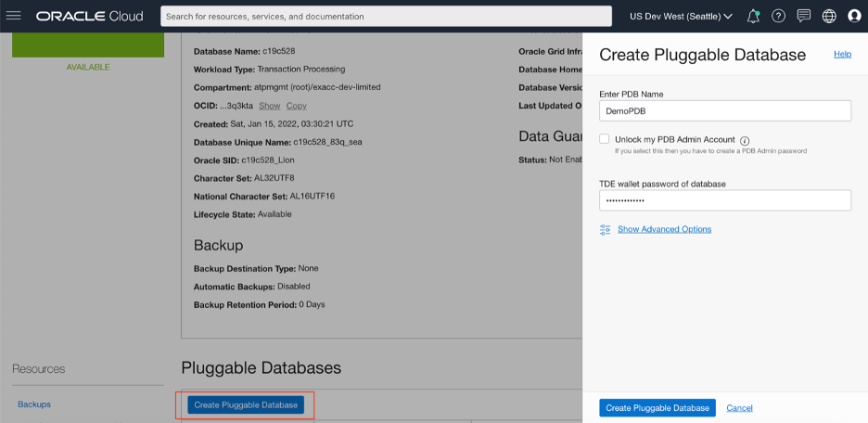The image size is (868, 423).
Task: Click Create Pluggable Database on the page
Action: click(246, 404)
